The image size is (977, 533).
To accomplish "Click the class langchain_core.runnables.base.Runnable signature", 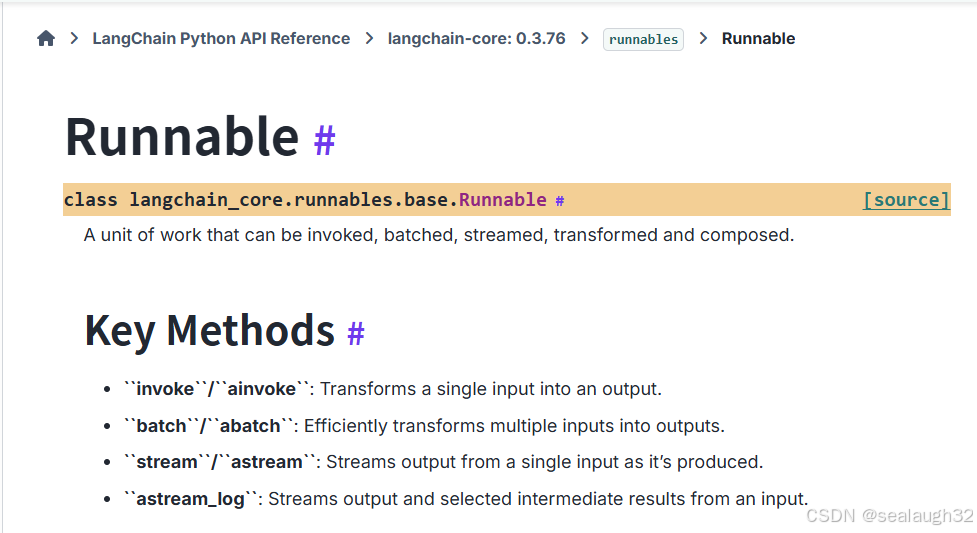I will (305, 200).
